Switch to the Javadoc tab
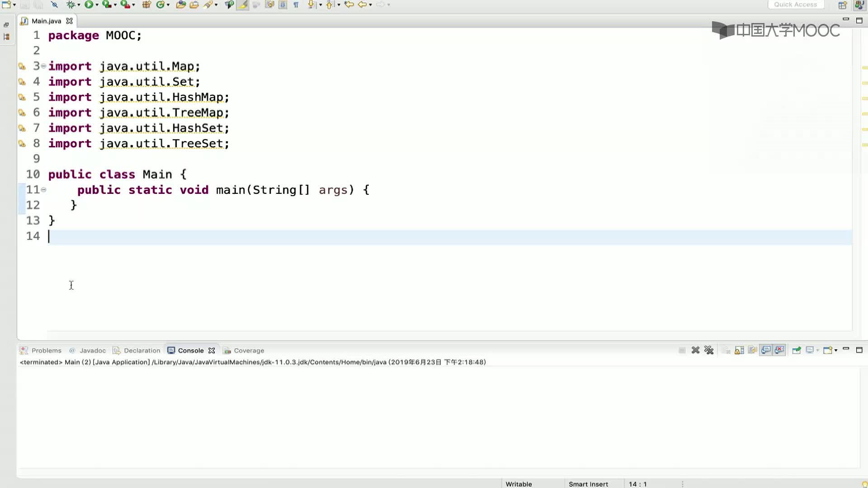The image size is (868, 488). [88, 350]
